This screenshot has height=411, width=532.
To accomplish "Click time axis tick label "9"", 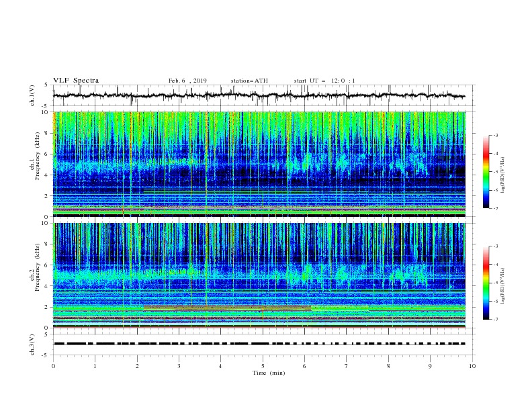I will coord(430,366).
